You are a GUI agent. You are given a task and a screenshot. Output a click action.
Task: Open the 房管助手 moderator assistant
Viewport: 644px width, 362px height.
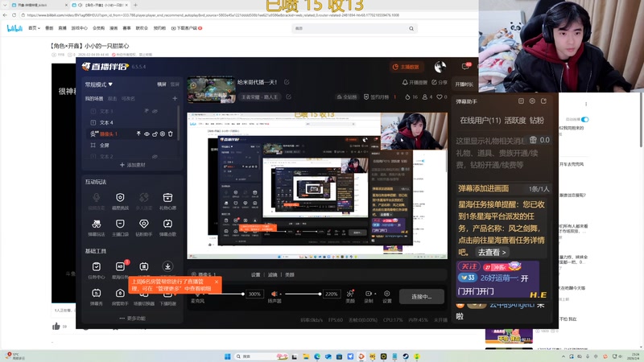click(x=120, y=297)
